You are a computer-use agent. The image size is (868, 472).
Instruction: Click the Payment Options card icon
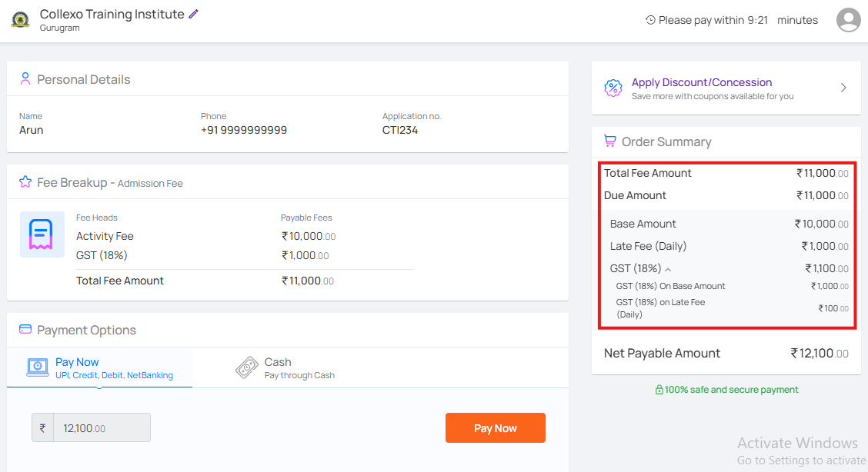click(x=25, y=330)
